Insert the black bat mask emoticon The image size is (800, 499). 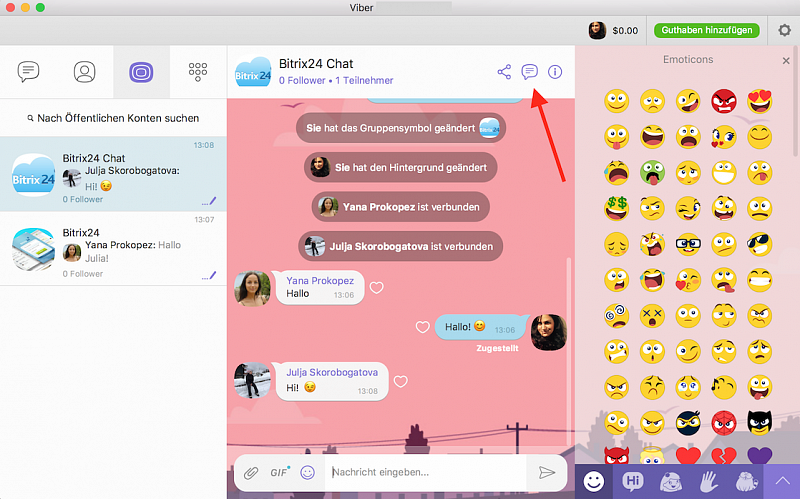760,422
